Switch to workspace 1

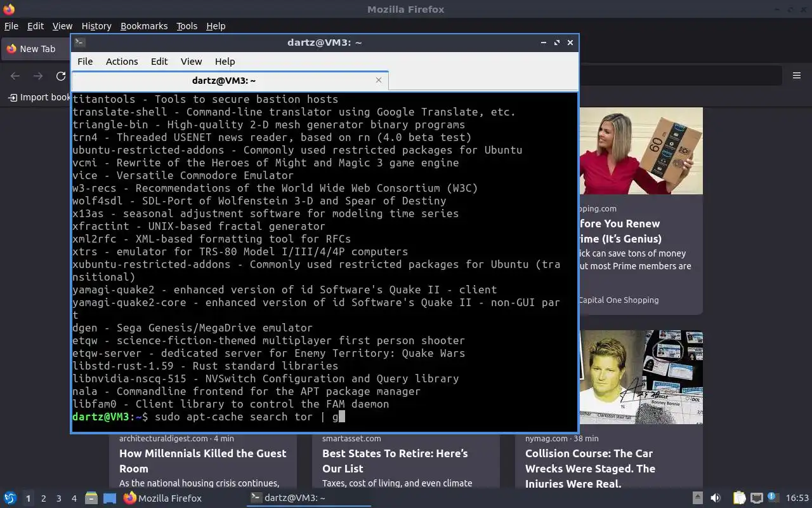[x=28, y=498]
